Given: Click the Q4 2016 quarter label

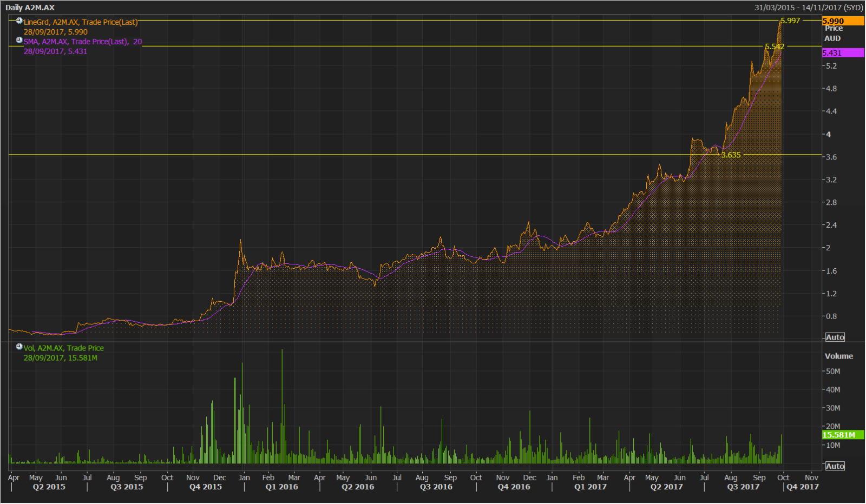Looking at the screenshot, I should (x=514, y=487).
